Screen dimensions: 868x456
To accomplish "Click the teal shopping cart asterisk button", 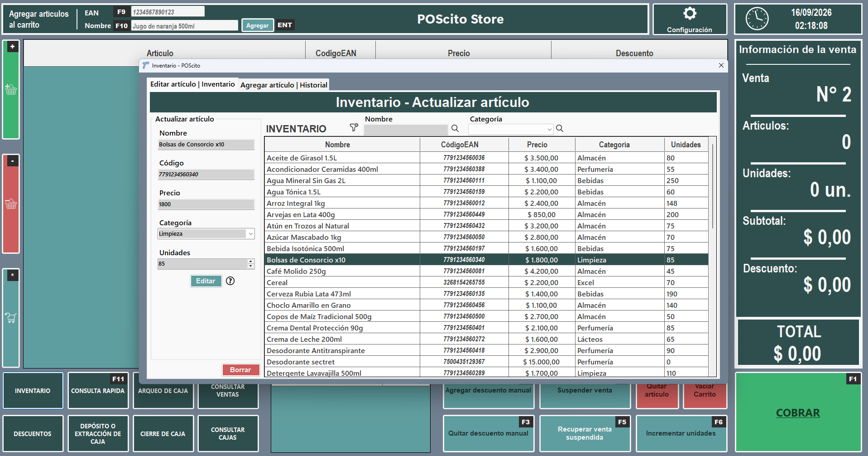I will click(11, 318).
